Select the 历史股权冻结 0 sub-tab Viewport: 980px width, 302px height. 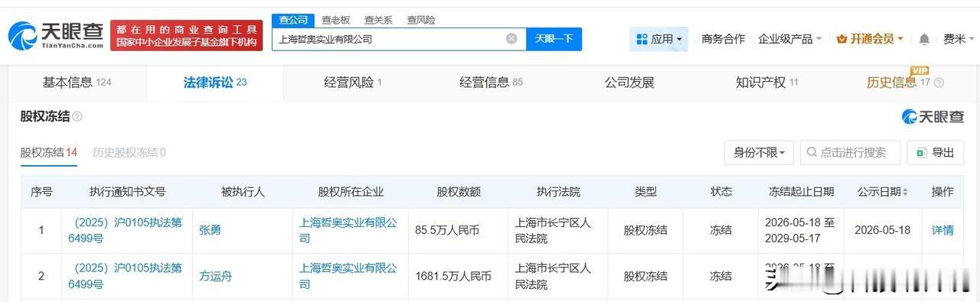point(129,152)
